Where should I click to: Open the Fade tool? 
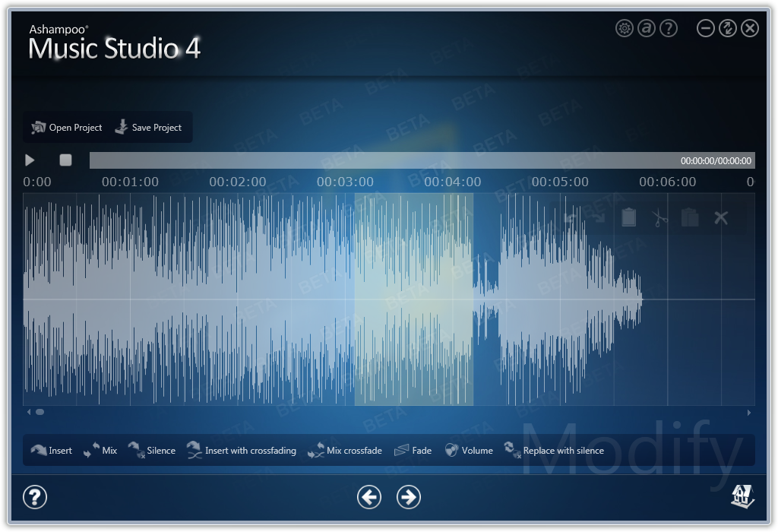pyautogui.click(x=413, y=450)
